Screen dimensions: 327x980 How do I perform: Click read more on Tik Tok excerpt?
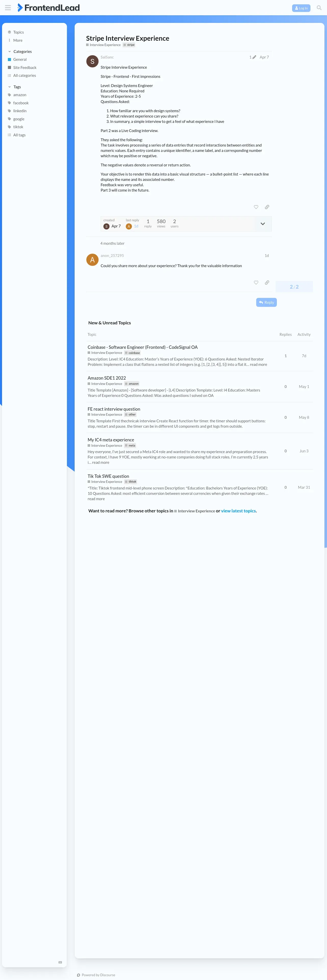point(96,499)
